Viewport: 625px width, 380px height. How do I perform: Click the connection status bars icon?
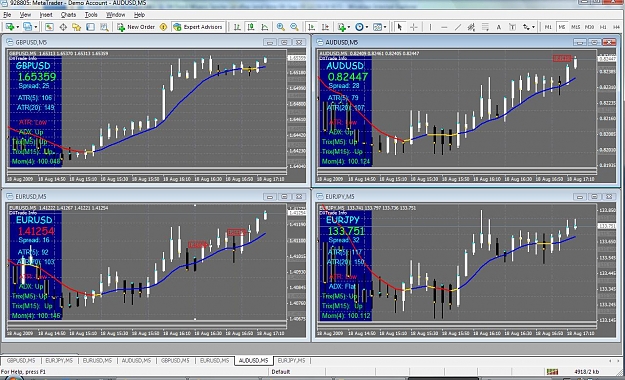(552, 371)
